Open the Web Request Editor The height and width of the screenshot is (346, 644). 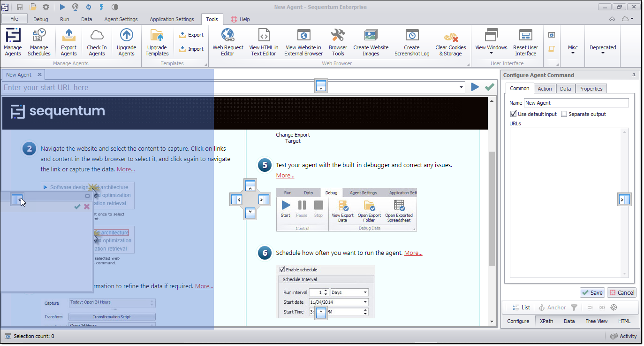(228, 42)
